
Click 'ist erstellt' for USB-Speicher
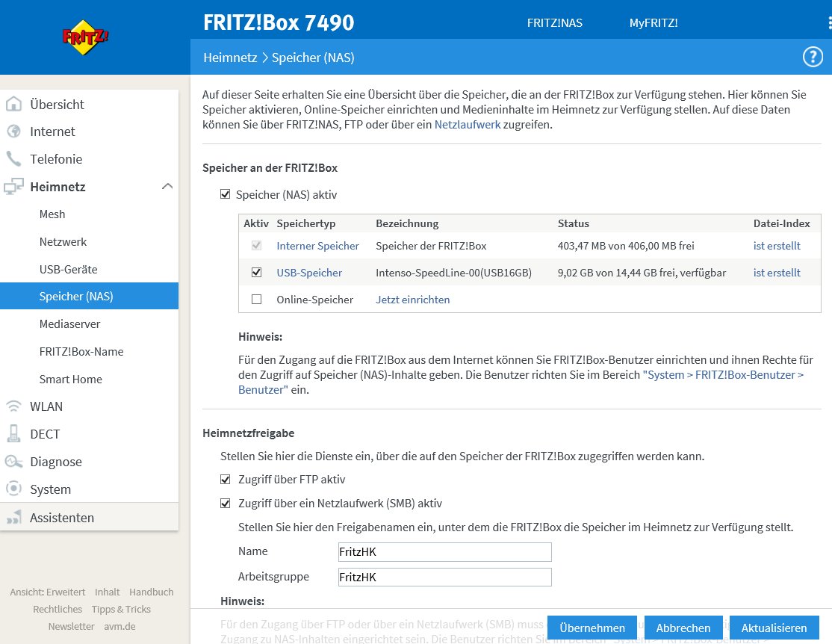[x=776, y=273]
